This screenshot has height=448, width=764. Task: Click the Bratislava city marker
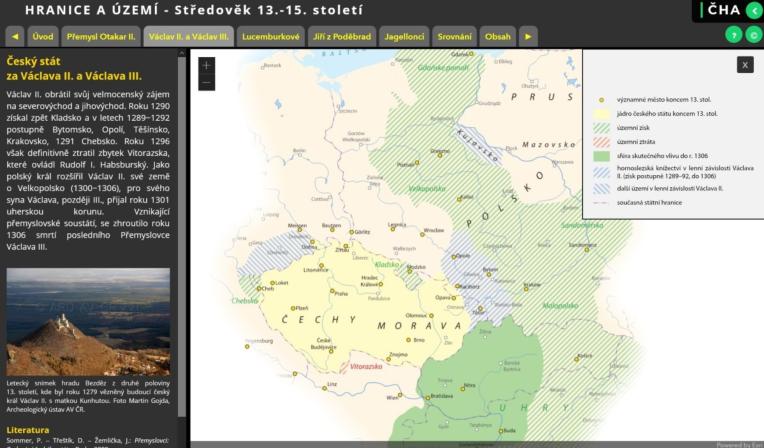coord(428,398)
